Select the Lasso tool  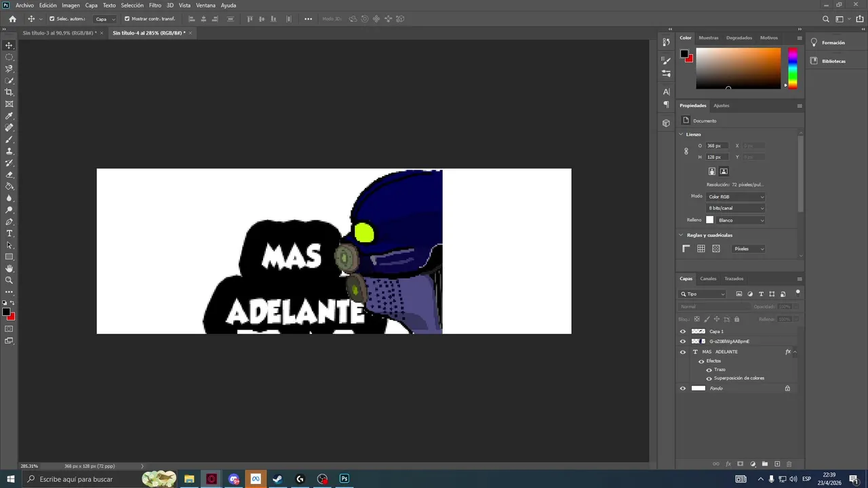[9, 68]
